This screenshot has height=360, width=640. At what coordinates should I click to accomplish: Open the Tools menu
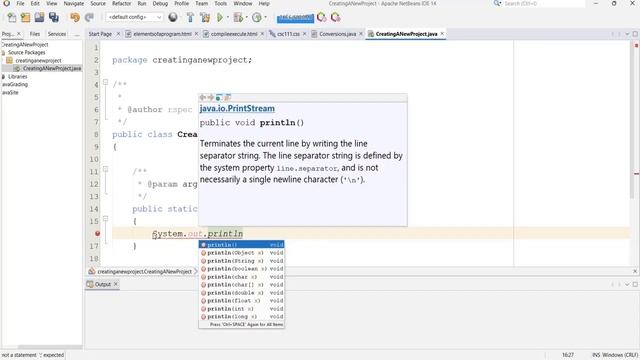pos(220,3)
